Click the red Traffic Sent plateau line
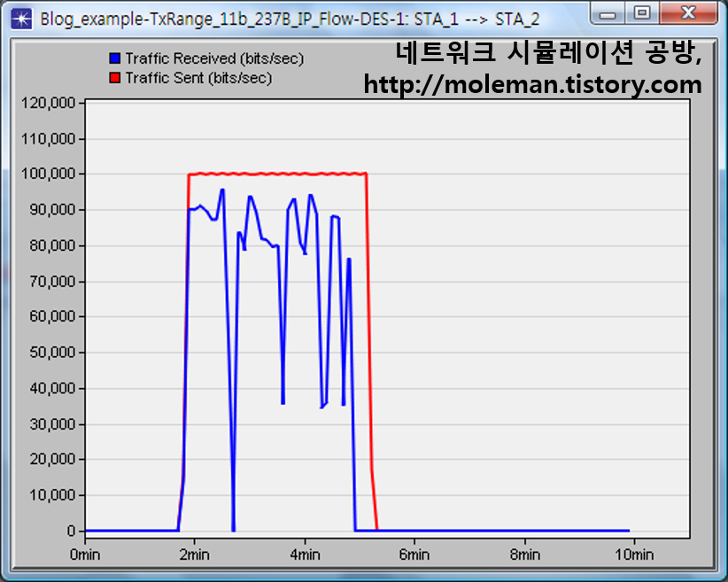728x582 pixels. pos(277,175)
